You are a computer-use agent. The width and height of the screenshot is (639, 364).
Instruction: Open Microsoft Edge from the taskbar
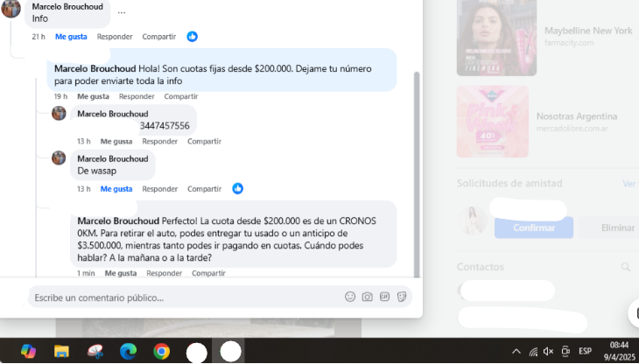click(129, 351)
